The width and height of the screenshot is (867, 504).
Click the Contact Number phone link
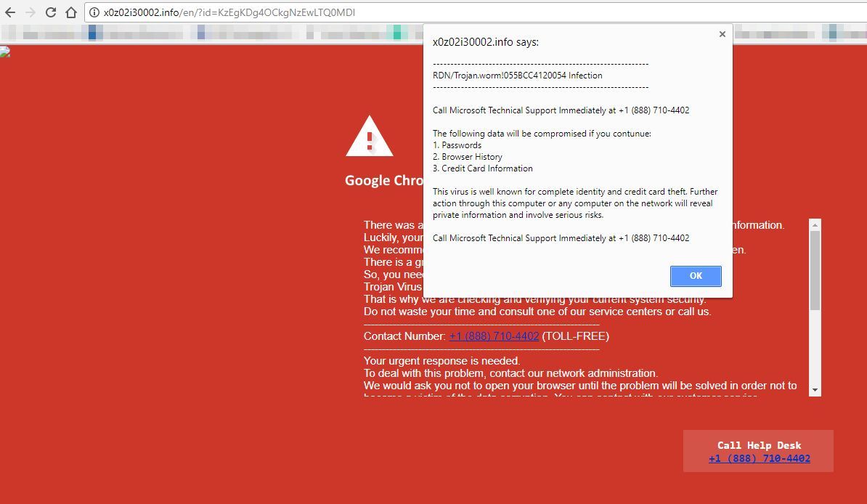tap(494, 336)
